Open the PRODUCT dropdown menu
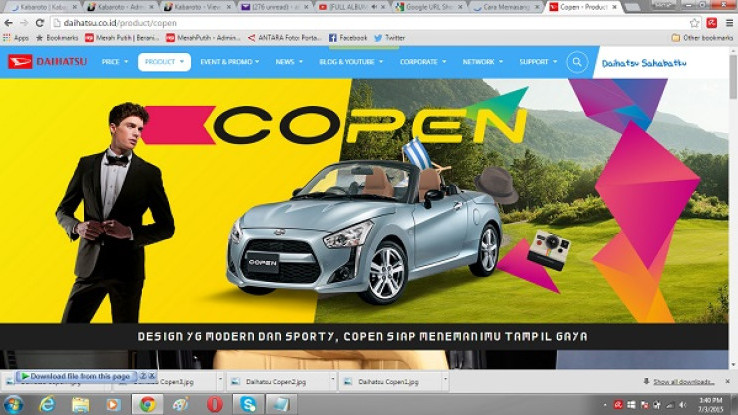The image size is (738, 415). pos(164,62)
